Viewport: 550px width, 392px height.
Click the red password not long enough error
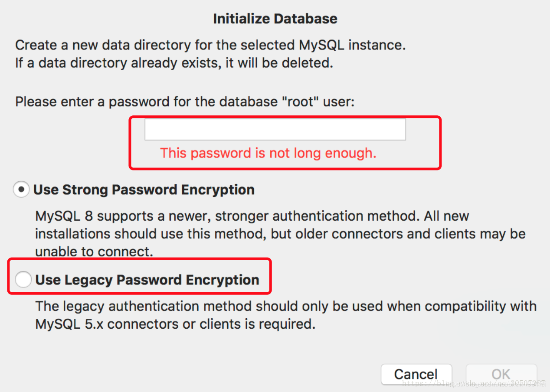[x=268, y=153]
